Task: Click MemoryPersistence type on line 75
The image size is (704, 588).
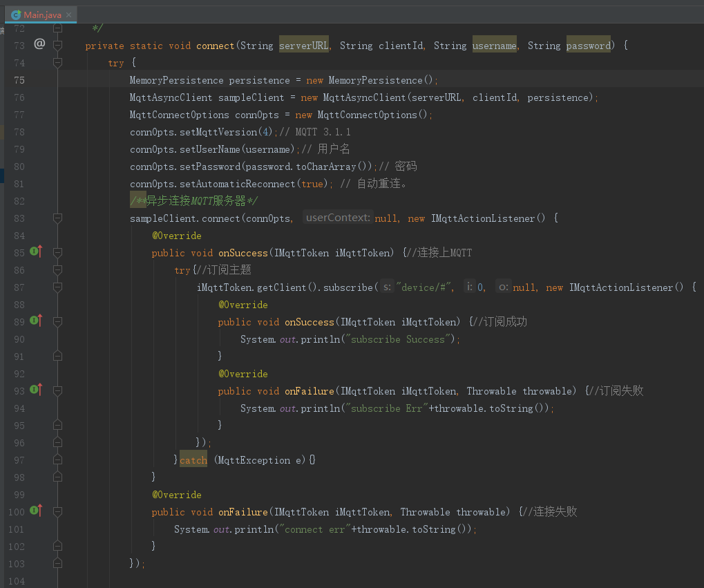Action: click(176, 80)
